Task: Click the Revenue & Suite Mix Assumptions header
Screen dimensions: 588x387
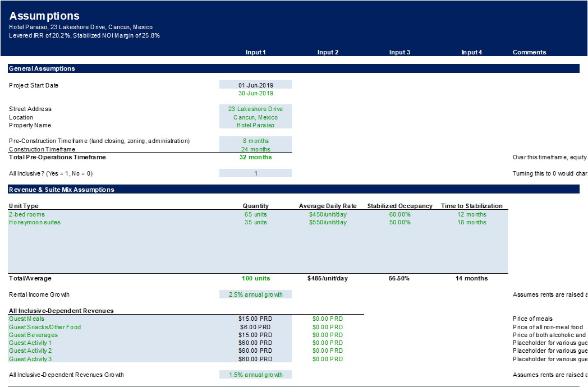Action: (293, 190)
